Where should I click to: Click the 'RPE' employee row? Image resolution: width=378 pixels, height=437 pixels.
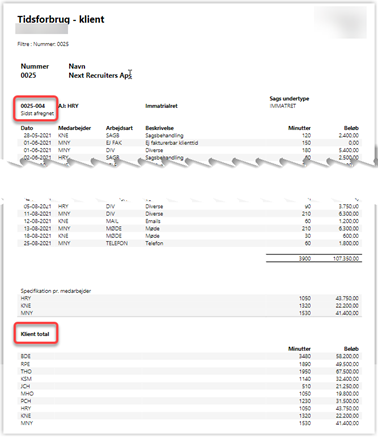(189, 364)
